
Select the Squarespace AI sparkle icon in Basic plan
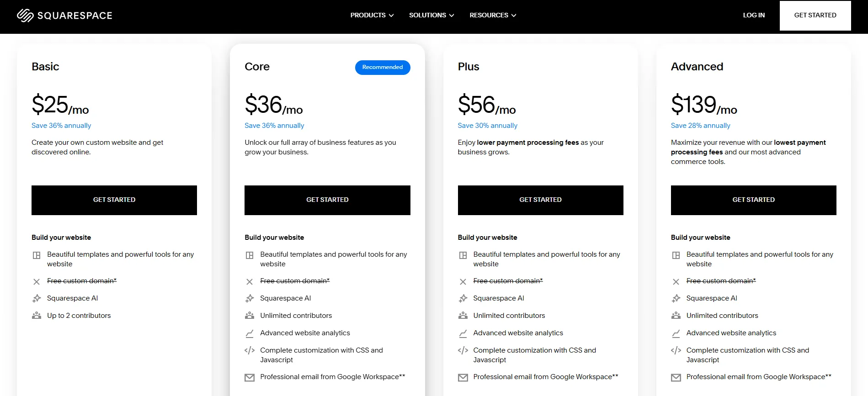click(x=37, y=298)
